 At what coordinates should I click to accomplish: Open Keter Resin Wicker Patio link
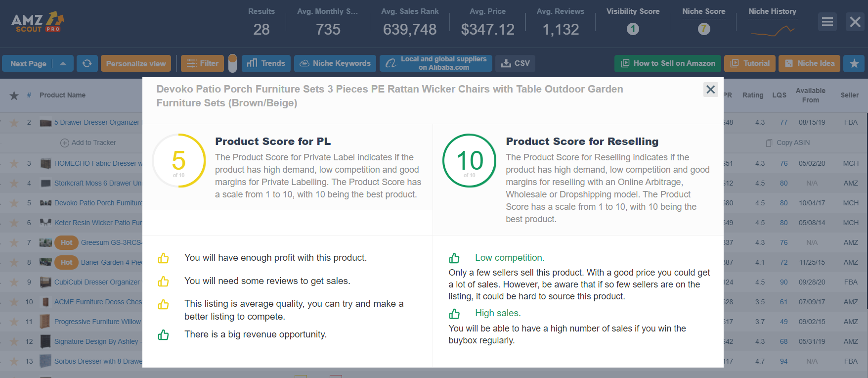tap(98, 223)
